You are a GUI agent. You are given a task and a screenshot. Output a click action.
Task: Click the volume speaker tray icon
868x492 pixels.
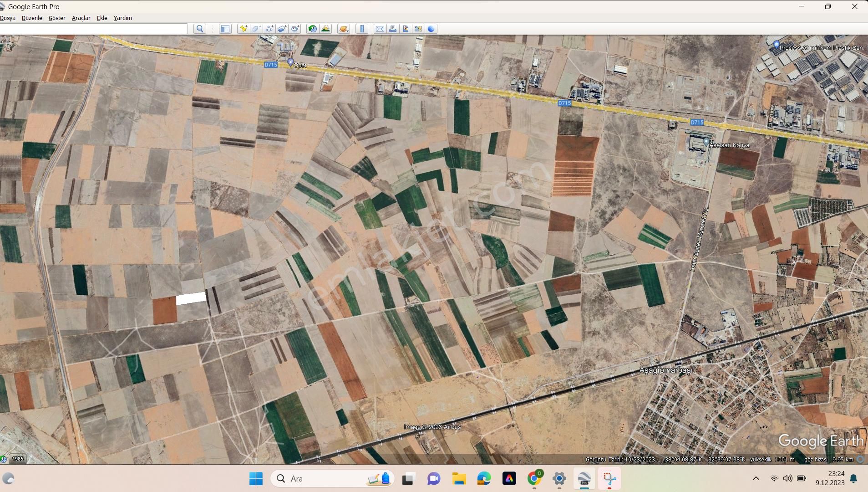pyautogui.click(x=787, y=478)
